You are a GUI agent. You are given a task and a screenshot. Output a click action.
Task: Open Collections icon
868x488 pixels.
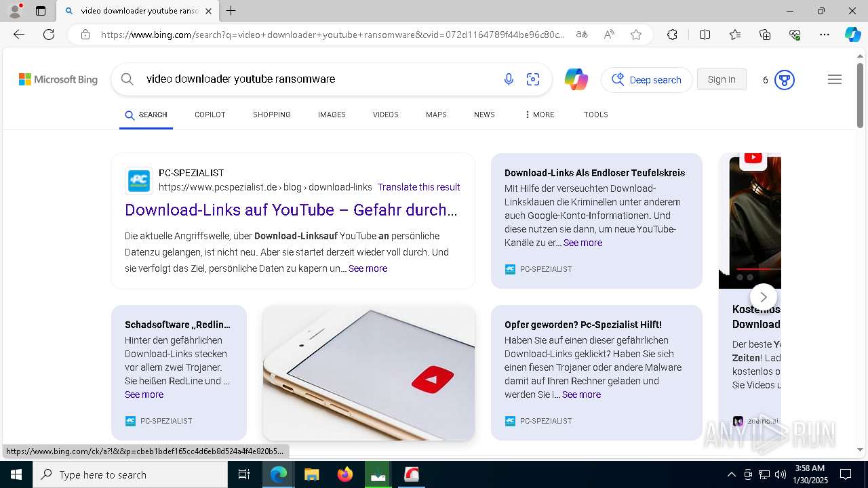(x=765, y=35)
